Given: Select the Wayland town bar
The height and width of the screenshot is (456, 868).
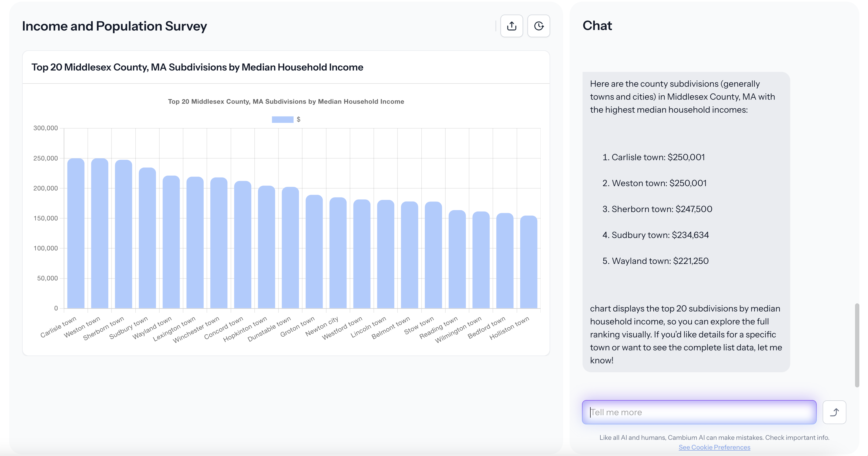Looking at the screenshot, I should (x=171, y=242).
